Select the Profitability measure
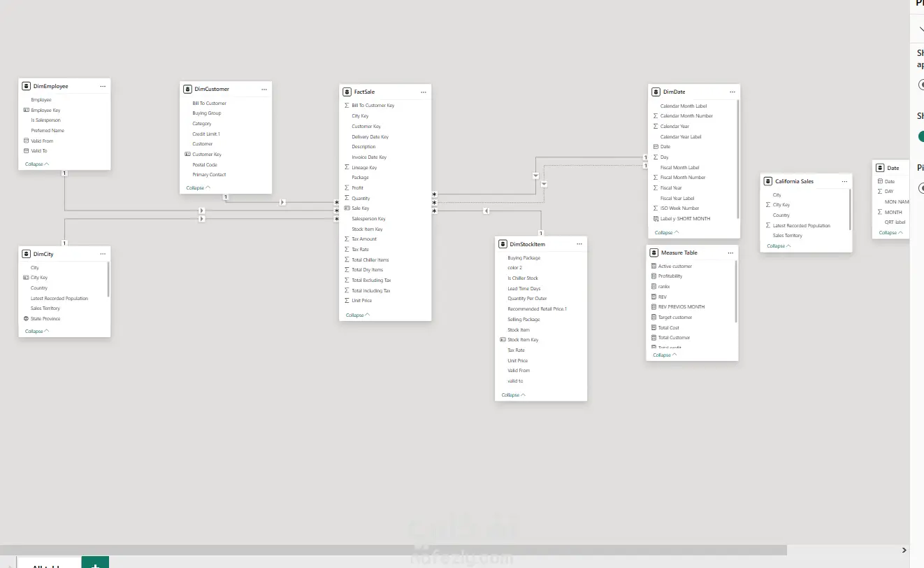This screenshot has width=924, height=568. coord(670,276)
